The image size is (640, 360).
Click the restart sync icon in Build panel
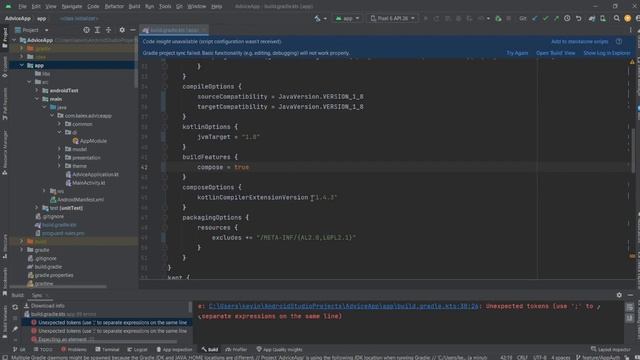[x=15, y=307]
